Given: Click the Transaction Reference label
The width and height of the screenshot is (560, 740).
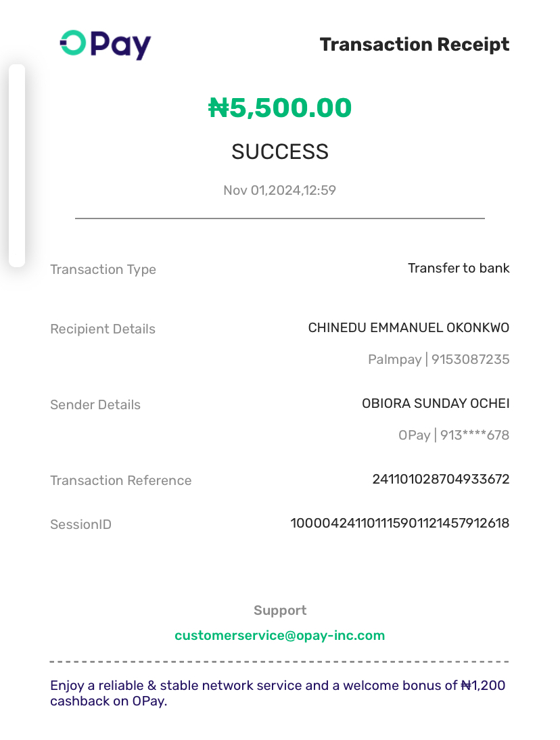Looking at the screenshot, I should pyautogui.click(x=120, y=480).
